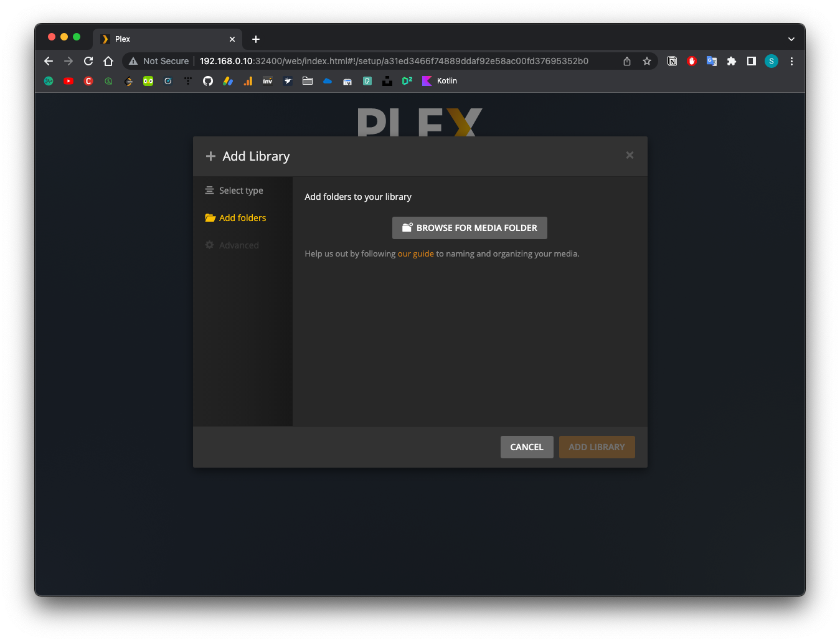Click the 'Add folders to your library' heading
840x642 pixels.
358,197
